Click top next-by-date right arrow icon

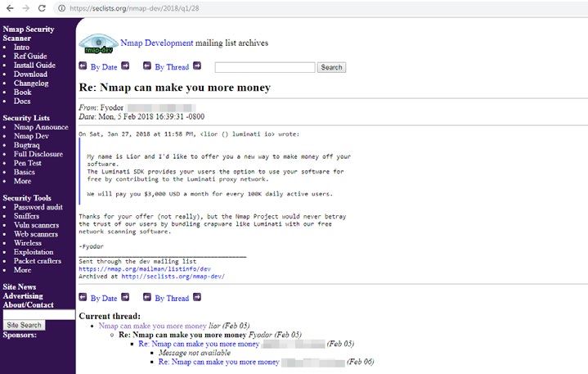(125, 66)
